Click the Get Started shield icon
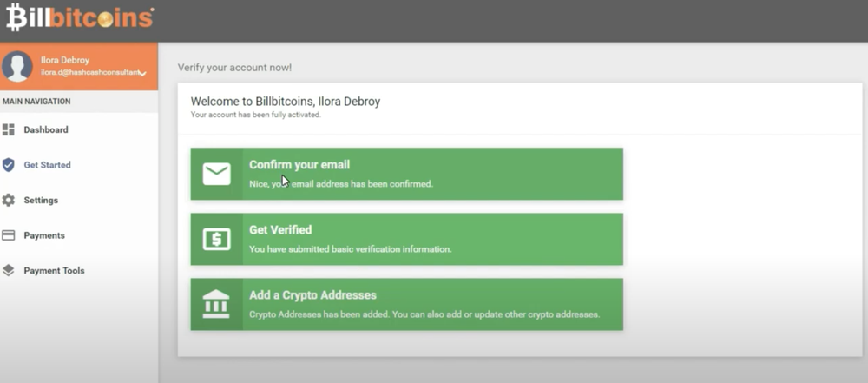Screen dimensions: 868x383 point(9,165)
